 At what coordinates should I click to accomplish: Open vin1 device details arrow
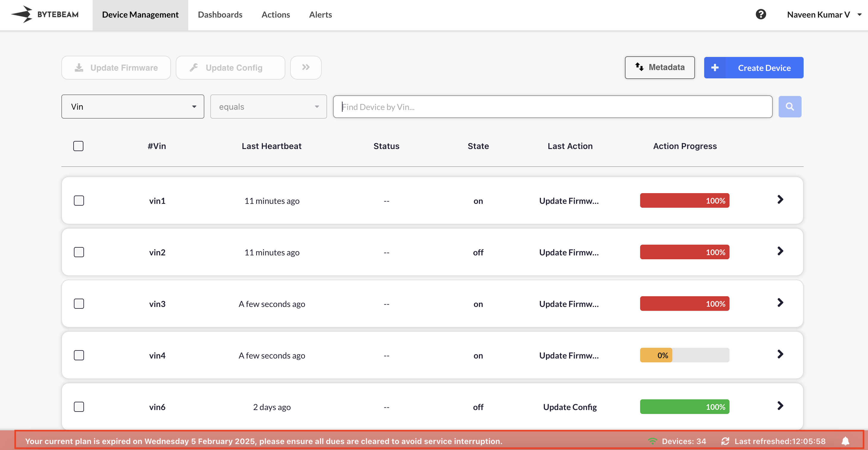780,200
